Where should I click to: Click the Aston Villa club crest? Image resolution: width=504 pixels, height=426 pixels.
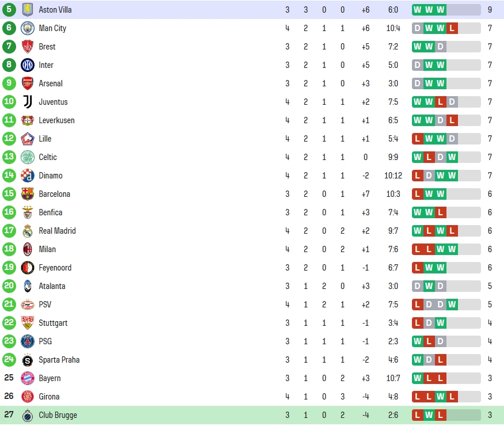pos(28,10)
